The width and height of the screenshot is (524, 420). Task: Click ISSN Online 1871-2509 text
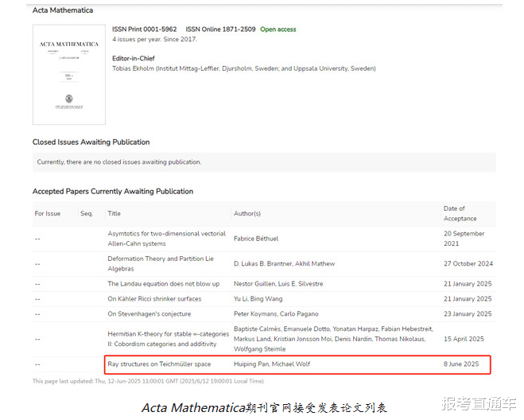220,29
